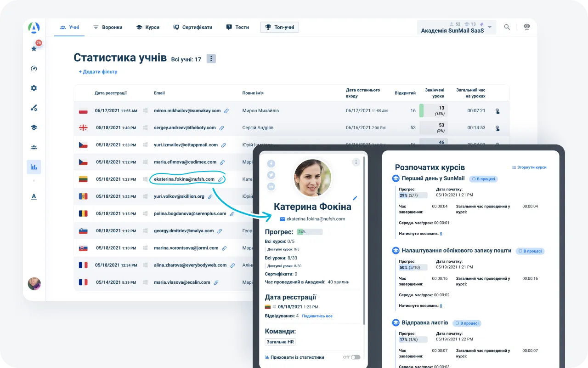Viewport: 588px width, 368px height.
Task: Click the pencil edit icon beside Катерина Фокіна
Action: [x=355, y=198]
